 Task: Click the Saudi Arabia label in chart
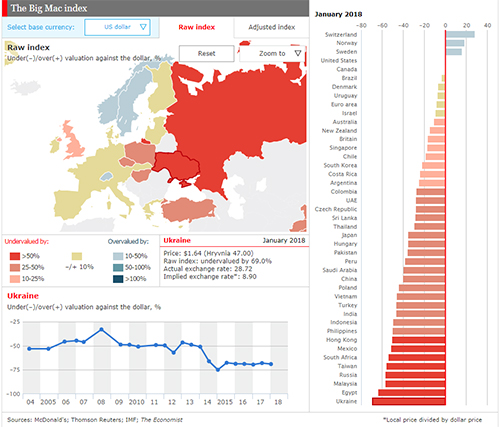(340, 270)
